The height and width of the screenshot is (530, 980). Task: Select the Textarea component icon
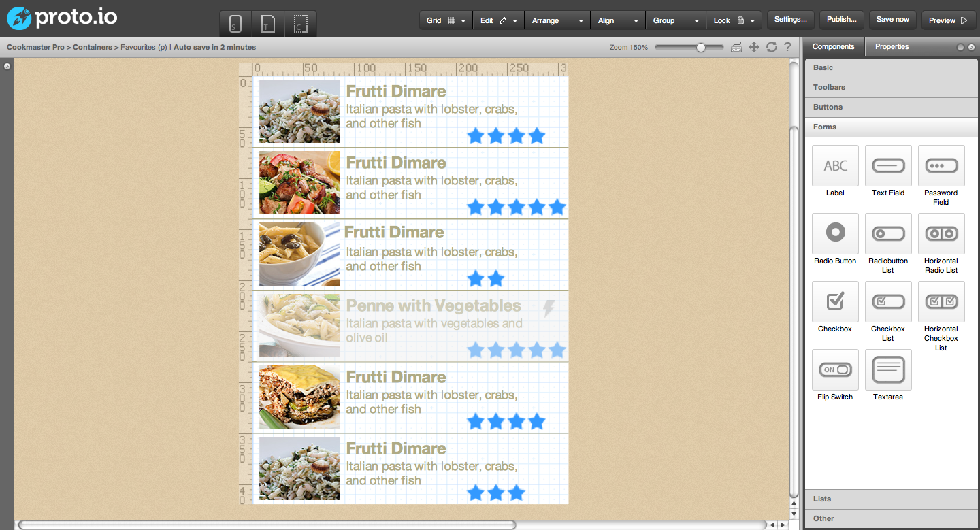click(888, 369)
